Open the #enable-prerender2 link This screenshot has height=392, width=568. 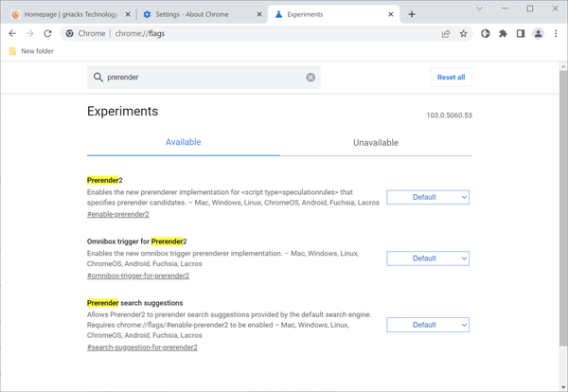tap(117, 214)
